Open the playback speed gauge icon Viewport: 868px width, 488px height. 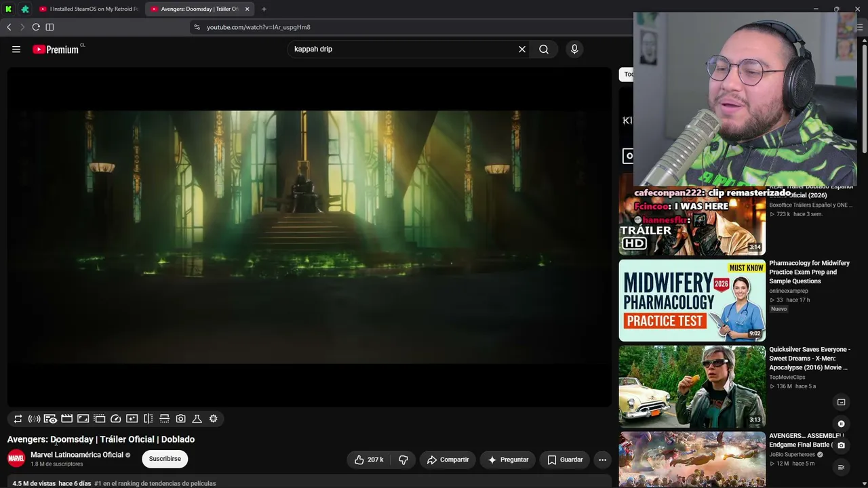coord(115,419)
